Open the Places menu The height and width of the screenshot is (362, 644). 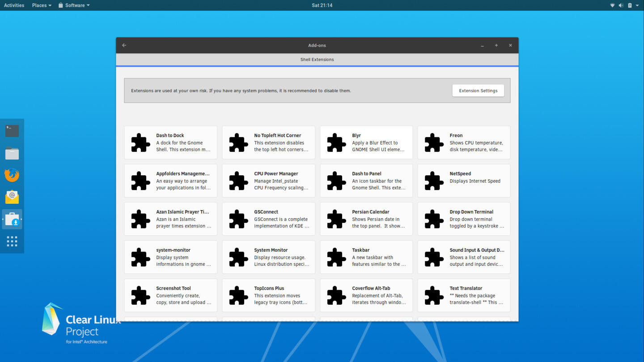pos(42,5)
